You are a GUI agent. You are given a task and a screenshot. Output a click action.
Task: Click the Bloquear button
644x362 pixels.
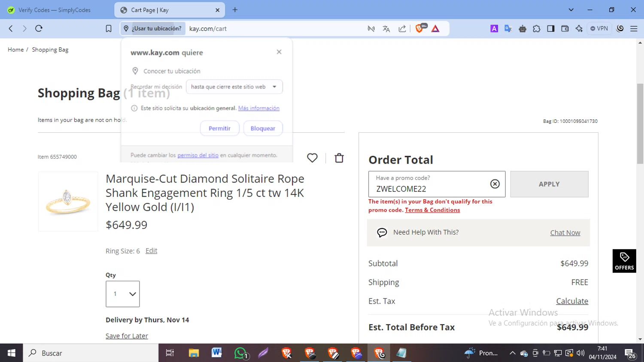263,128
